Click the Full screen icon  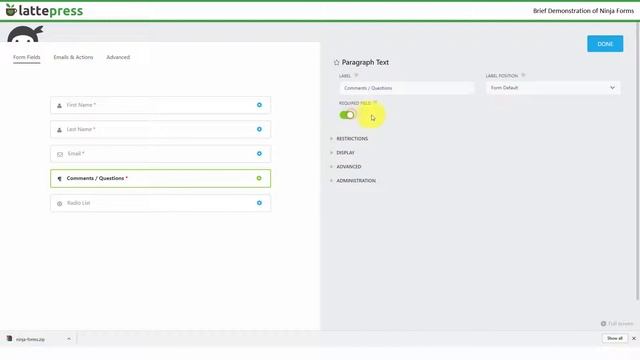pos(603,324)
